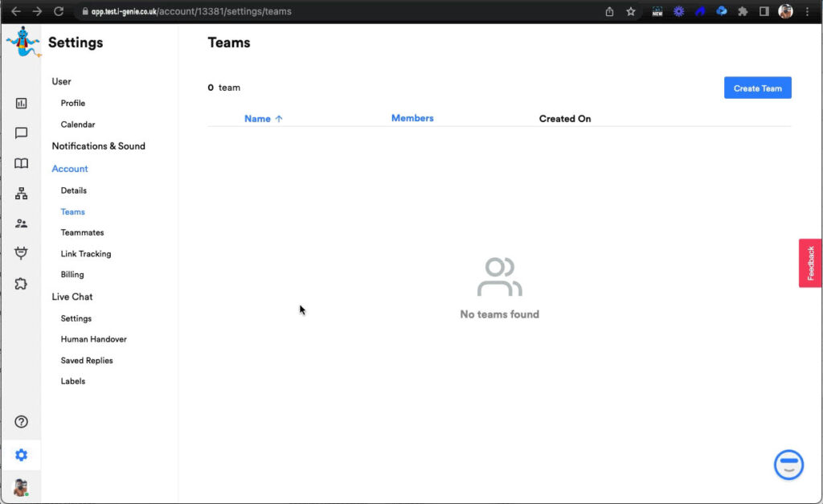This screenshot has width=823, height=504.
Task: Sort teams by Members column
Action: pyautogui.click(x=412, y=118)
